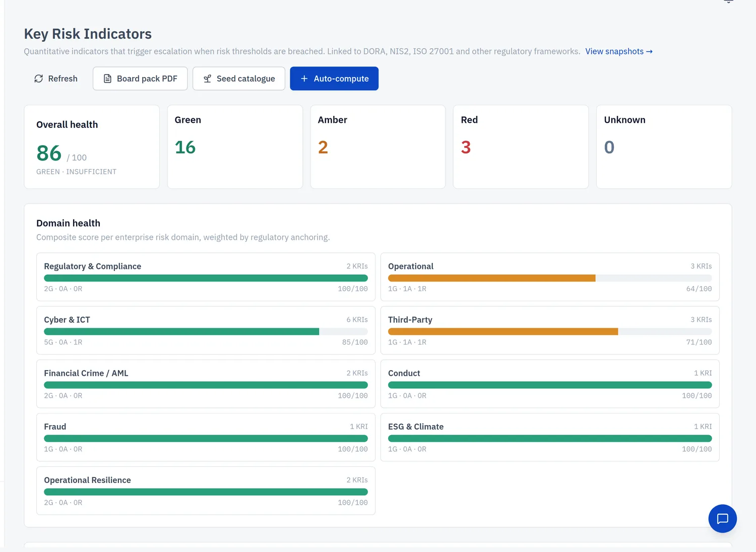Open the Overall health score card

coord(92,147)
